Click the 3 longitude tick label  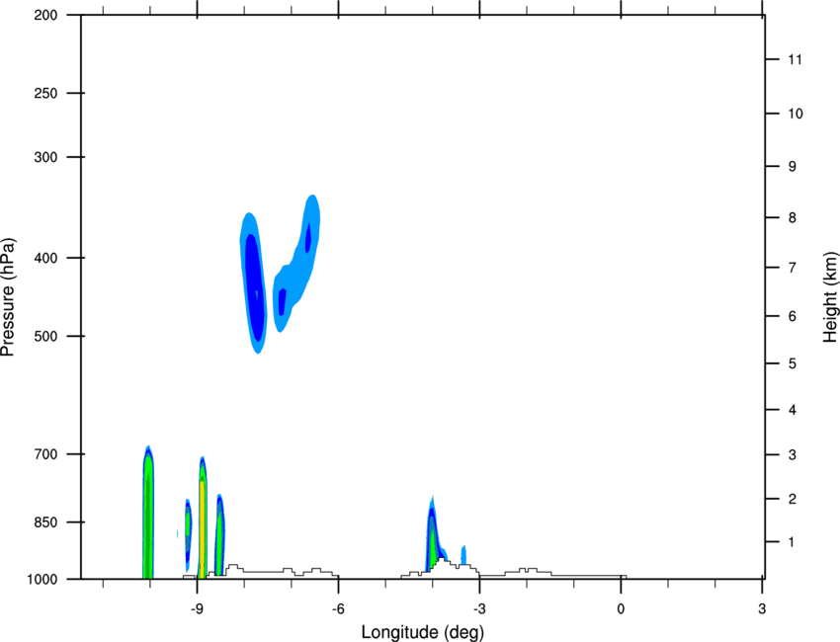pyautogui.click(x=762, y=609)
